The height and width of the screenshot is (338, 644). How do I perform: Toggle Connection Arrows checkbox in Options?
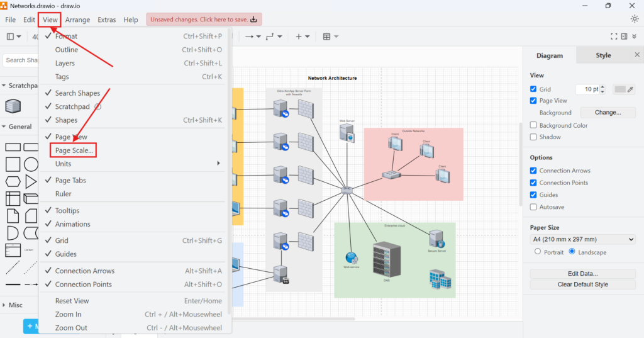coord(533,170)
